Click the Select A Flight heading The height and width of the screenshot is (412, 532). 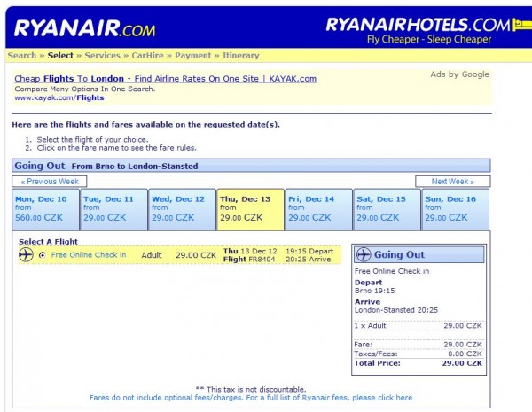pyautogui.click(x=48, y=241)
